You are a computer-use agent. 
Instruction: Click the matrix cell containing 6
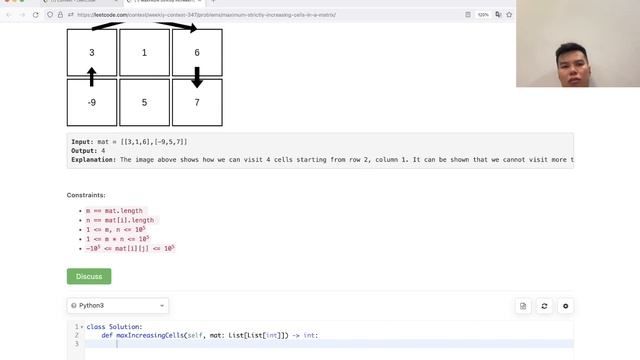point(197,53)
